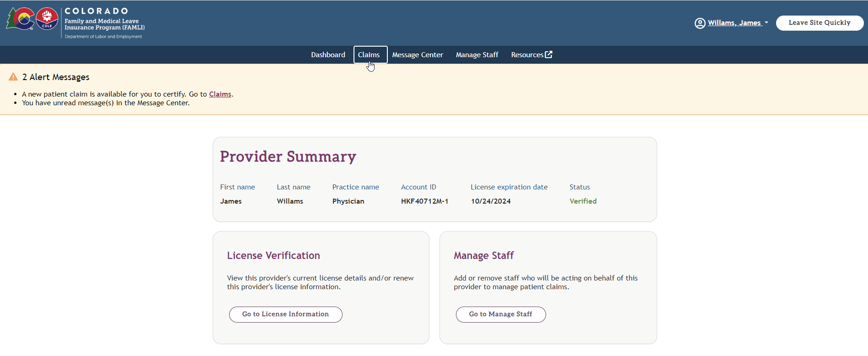Select the first name value 'James'
This screenshot has height=356, width=868.
[231, 201]
